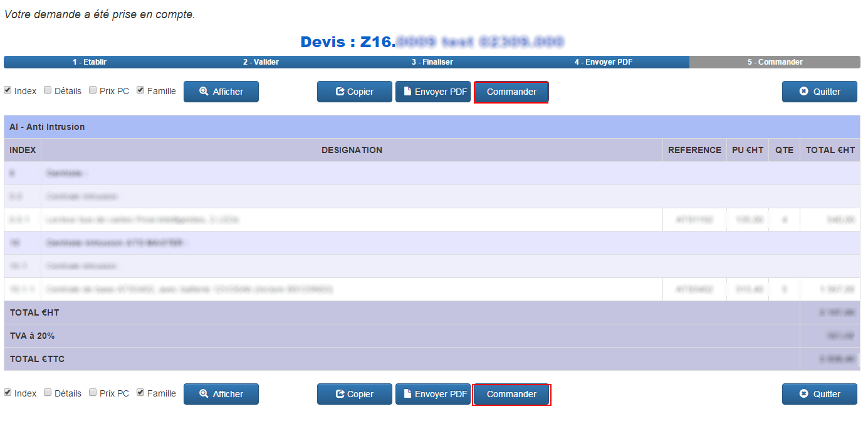Click the DESIGNATION column header

(352, 150)
